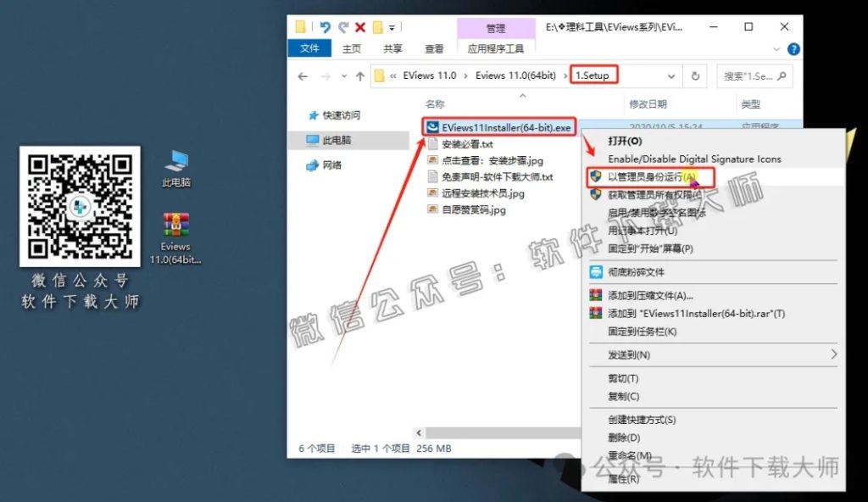
Task: Redo action with Quick Access redo icon
Action: click(x=344, y=26)
